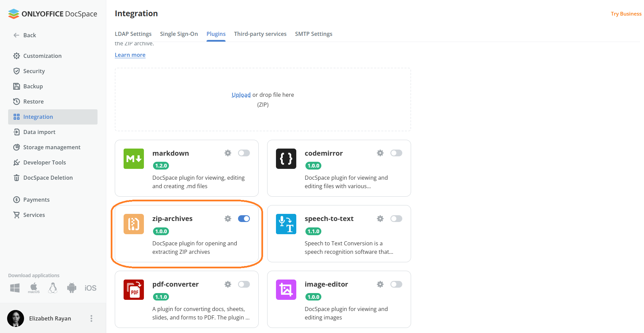Open the Learn more link
This screenshot has height=333, width=644.
point(130,54)
